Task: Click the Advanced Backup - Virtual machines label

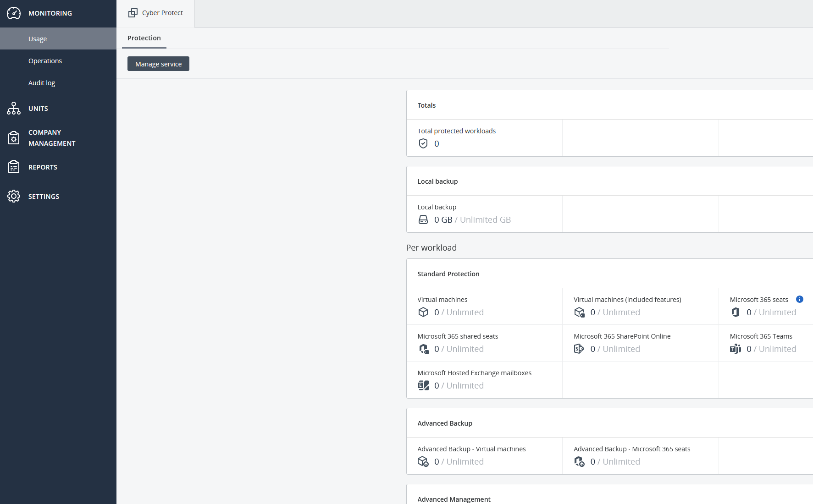Action: click(471, 449)
